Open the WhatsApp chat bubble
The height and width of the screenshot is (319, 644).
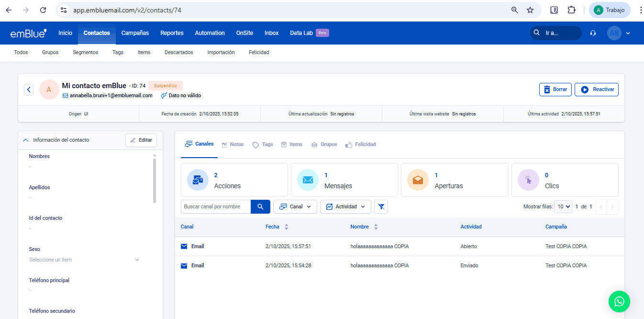[x=619, y=301]
